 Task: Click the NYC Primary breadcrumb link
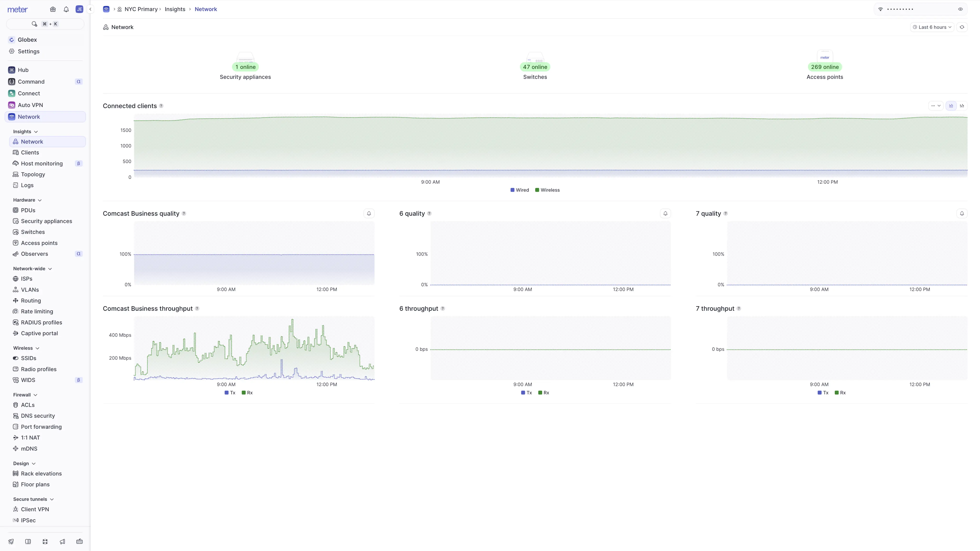tap(141, 9)
